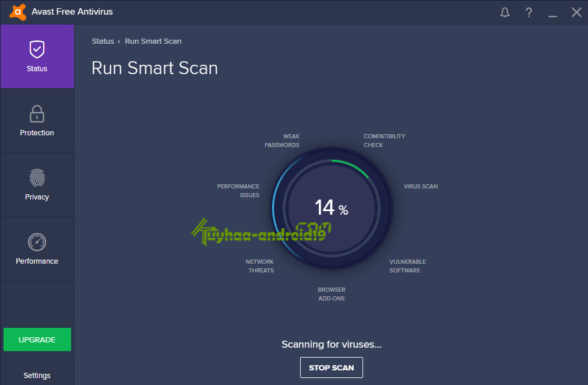588x385 pixels.
Task: Click the circular scan progress ring
Action: click(332, 208)
